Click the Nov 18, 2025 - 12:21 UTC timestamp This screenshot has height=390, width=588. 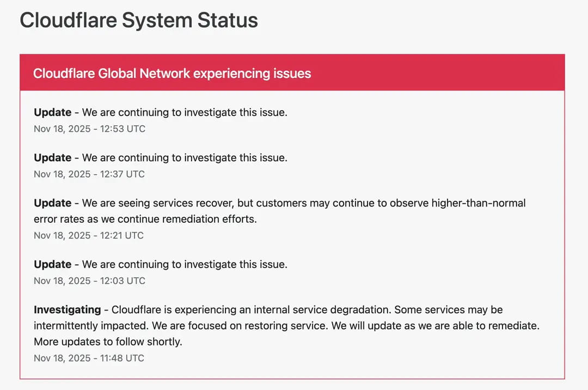click(89, 236)
